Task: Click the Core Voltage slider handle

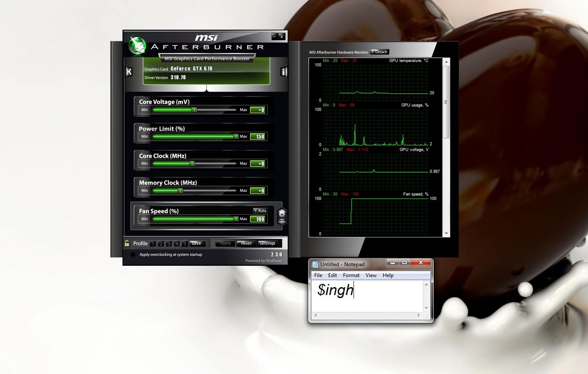Action: point(194,110)
